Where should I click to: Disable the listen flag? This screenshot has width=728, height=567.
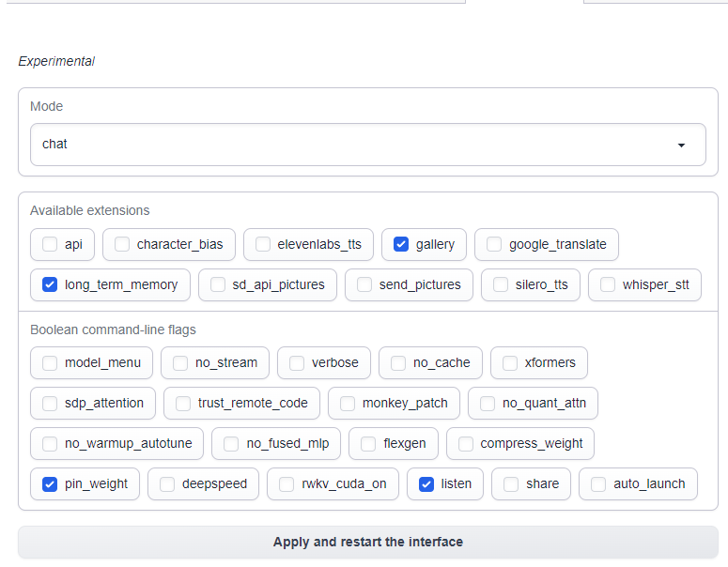tap(426, 483)
